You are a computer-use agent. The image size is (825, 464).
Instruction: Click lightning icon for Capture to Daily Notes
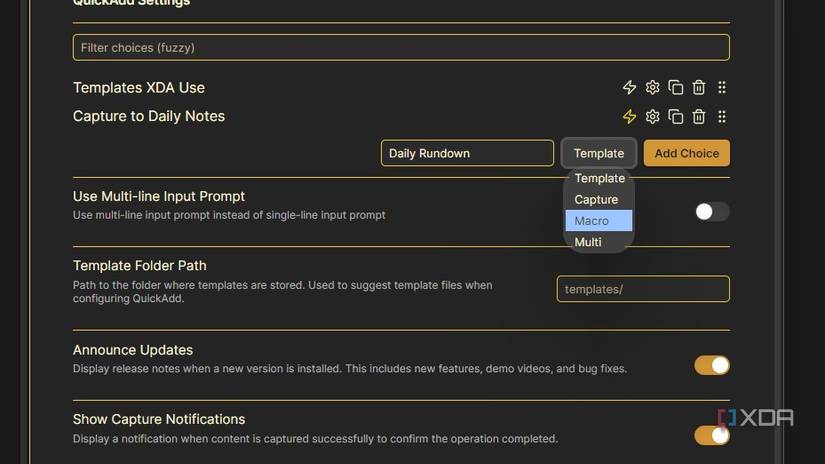pos(629,117)
